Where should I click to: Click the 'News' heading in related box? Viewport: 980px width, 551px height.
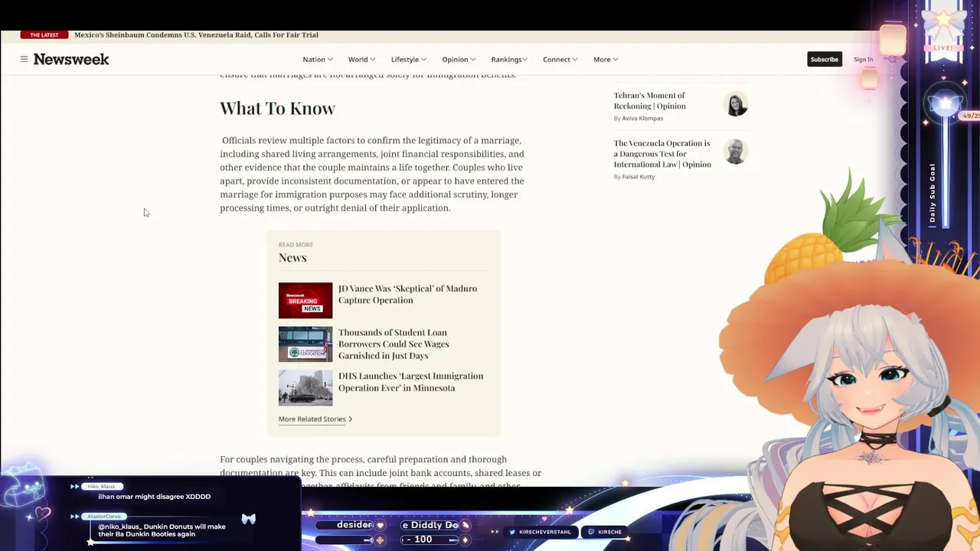click(292, 258)
